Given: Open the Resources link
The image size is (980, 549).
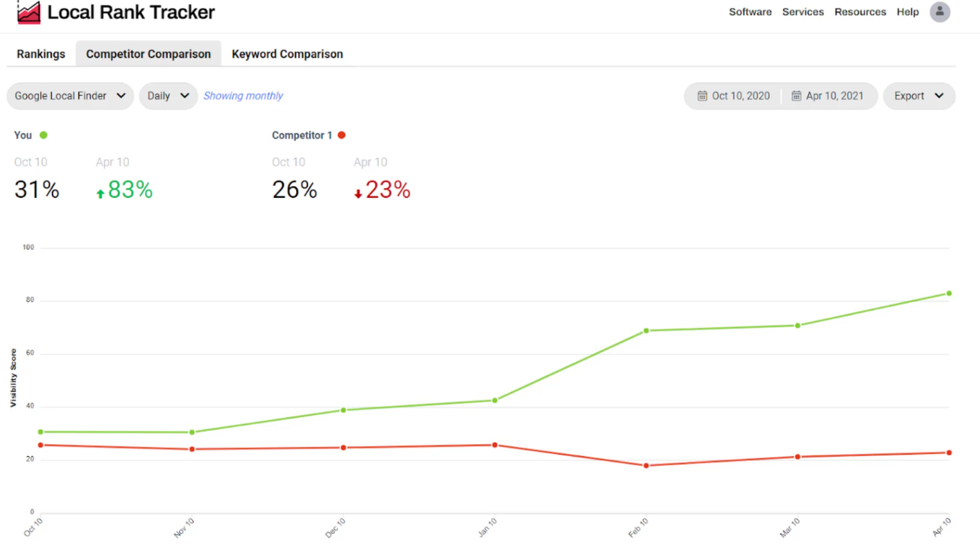Looking at the screenshot, I should [x=860, y=12].
